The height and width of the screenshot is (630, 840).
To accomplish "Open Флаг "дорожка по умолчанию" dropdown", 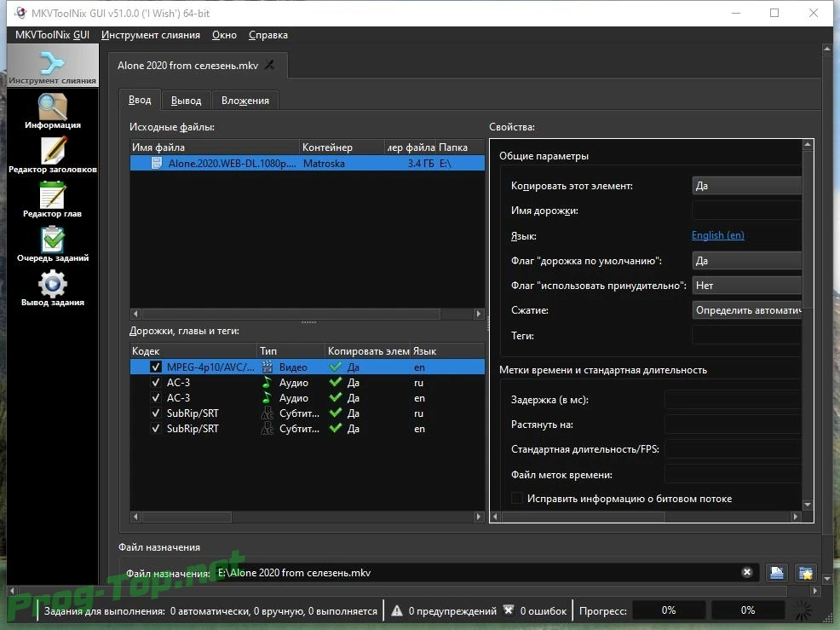I will pyautogui.click(x=747, y=261).
